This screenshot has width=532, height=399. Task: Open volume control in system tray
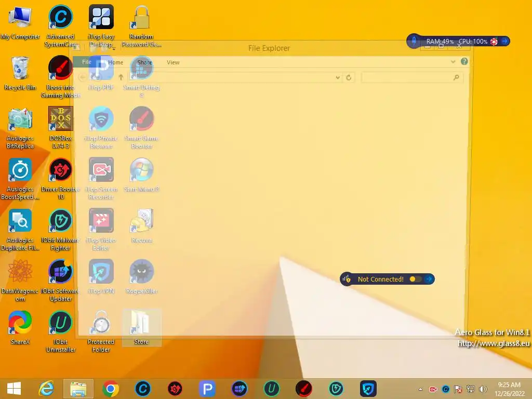(x=483, y=389)
